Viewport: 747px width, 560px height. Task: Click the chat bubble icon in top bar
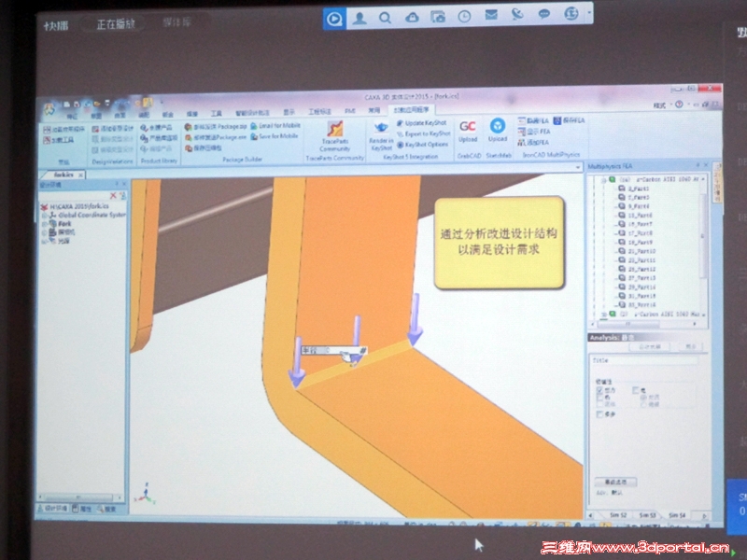click(x=544, y=14)
